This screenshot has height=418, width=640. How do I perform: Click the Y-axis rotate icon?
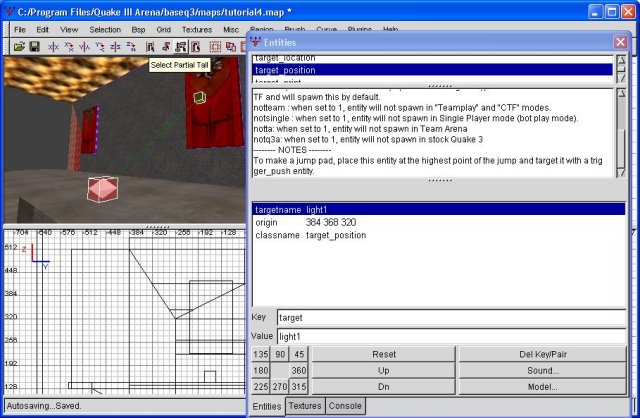pyautogui.click(x=100, y=47)
